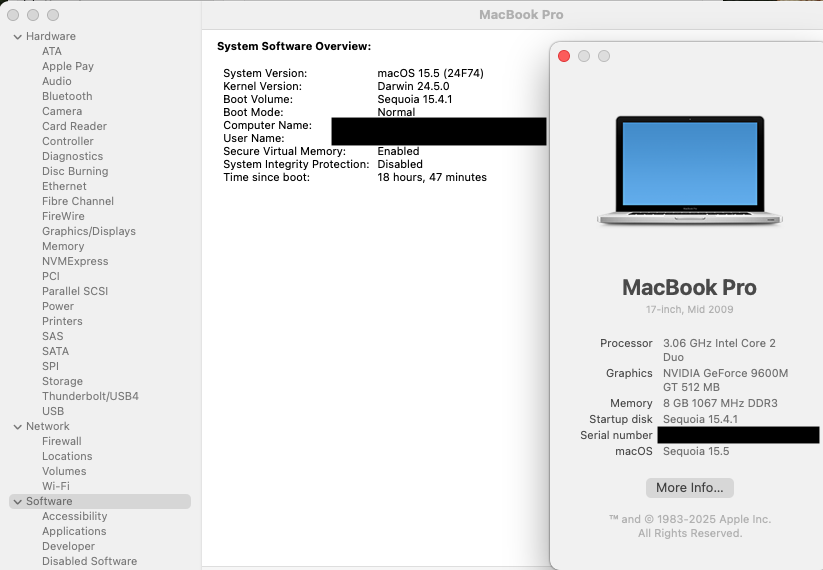The width and height of the screenshot is (823, 570).
Task: Select Storage under Hardware
Action: pos(62,382)
